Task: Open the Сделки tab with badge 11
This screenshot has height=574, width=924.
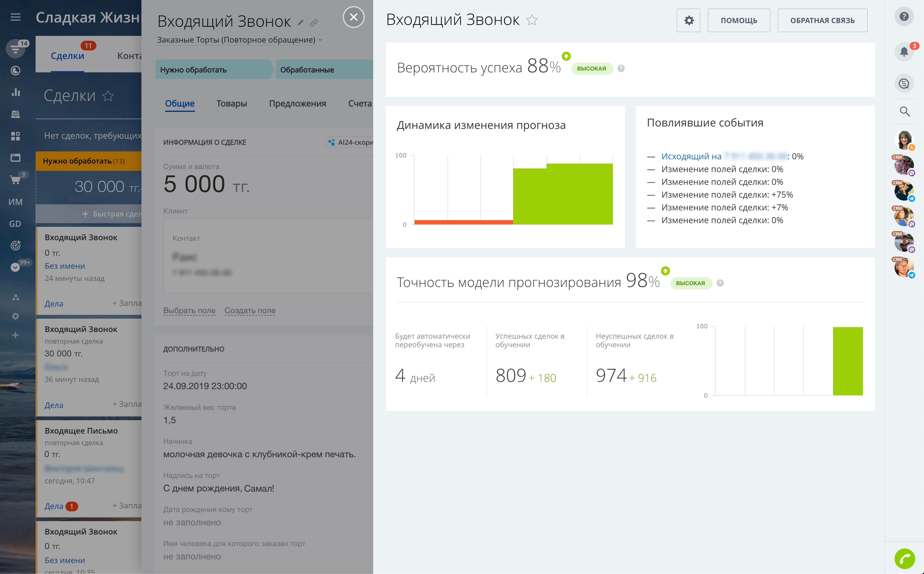Action: pyautogui.click(x=68, y=56)
